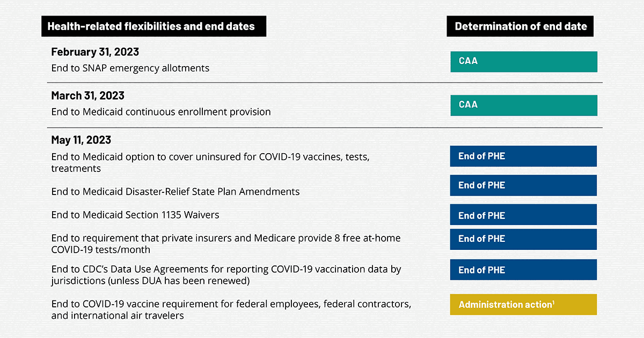Click "End to Medicaid Section 1135 Waivers" text
Image resolution: width=644 pixels, height=338 pixels.
[x=135, y=215]
